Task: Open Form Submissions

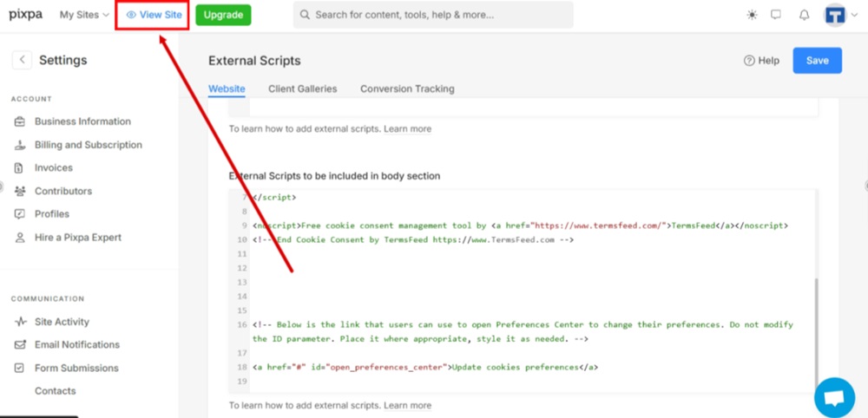Action: [76, 369]
